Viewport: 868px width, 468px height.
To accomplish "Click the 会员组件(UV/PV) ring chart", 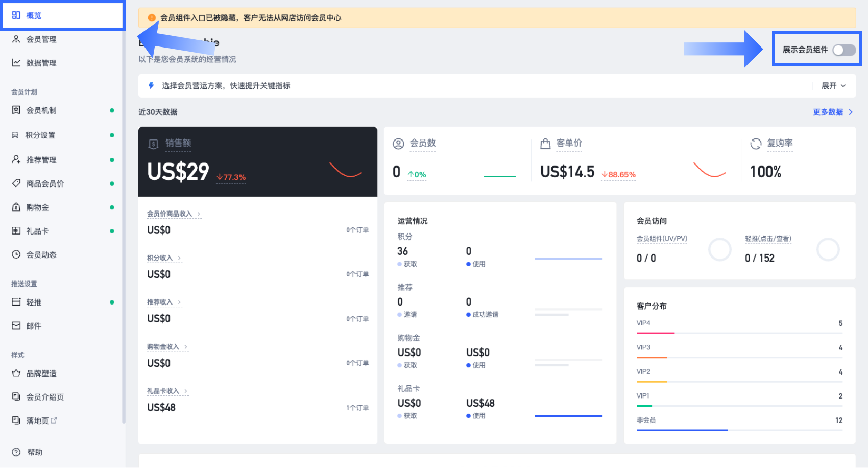I will 720,249.
